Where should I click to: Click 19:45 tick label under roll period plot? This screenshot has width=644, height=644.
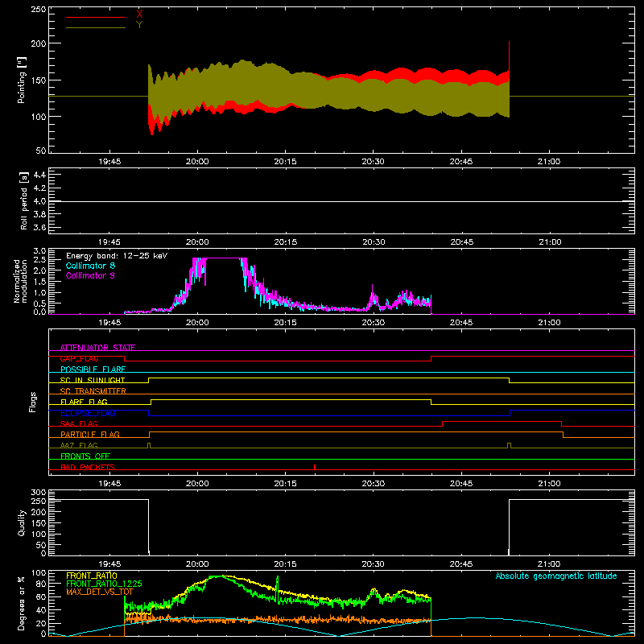pos(109,242)
